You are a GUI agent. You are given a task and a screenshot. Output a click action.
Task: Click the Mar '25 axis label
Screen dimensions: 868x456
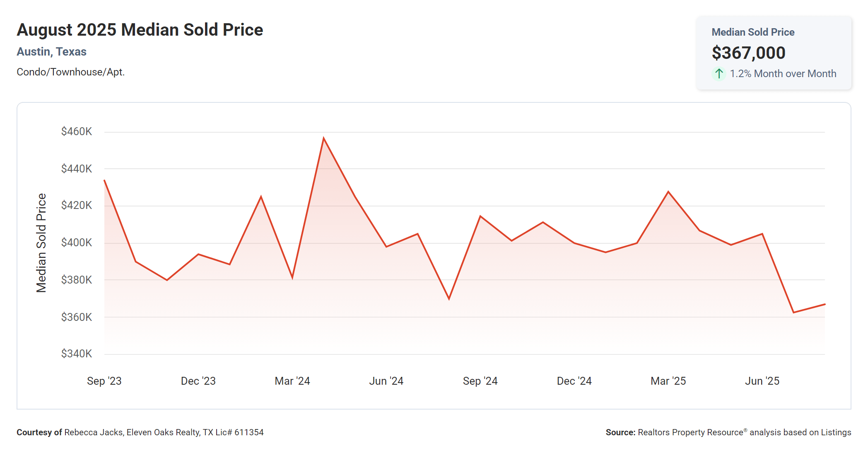(x=668, y=381)
